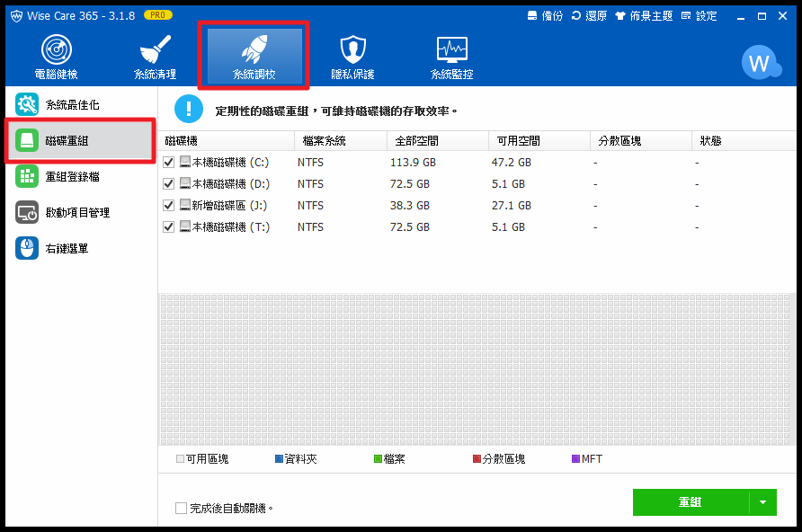
Task: Expand the dropdown arrow beside 重組 button
Action: pos(763,502)
